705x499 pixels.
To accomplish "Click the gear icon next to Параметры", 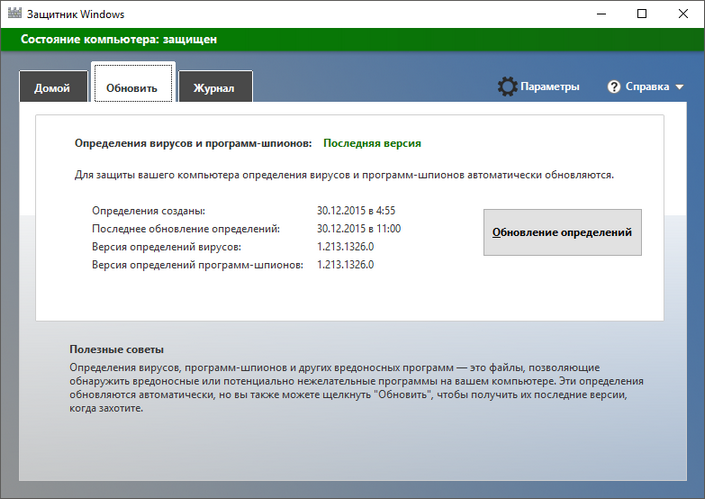I will [x=507, y=87].
